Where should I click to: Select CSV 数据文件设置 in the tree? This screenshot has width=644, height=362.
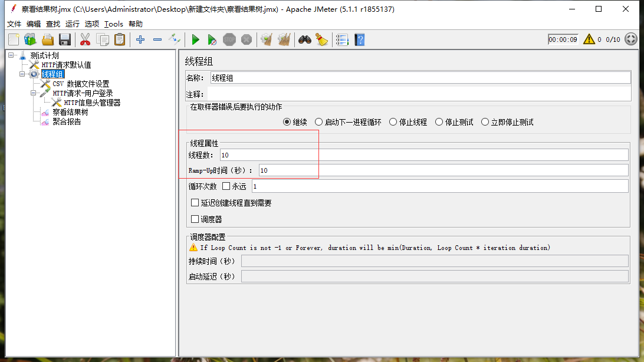pyautogui.click(x=80, y=84)
